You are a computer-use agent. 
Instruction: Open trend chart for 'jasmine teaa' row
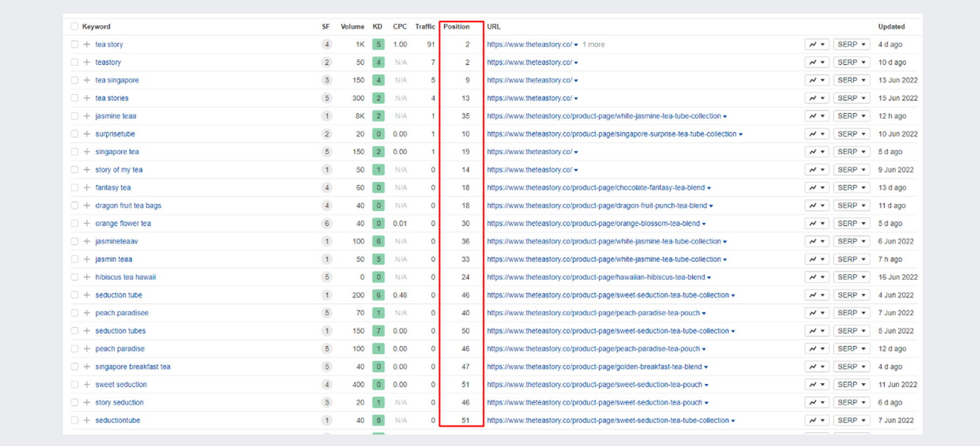(817, 116)
